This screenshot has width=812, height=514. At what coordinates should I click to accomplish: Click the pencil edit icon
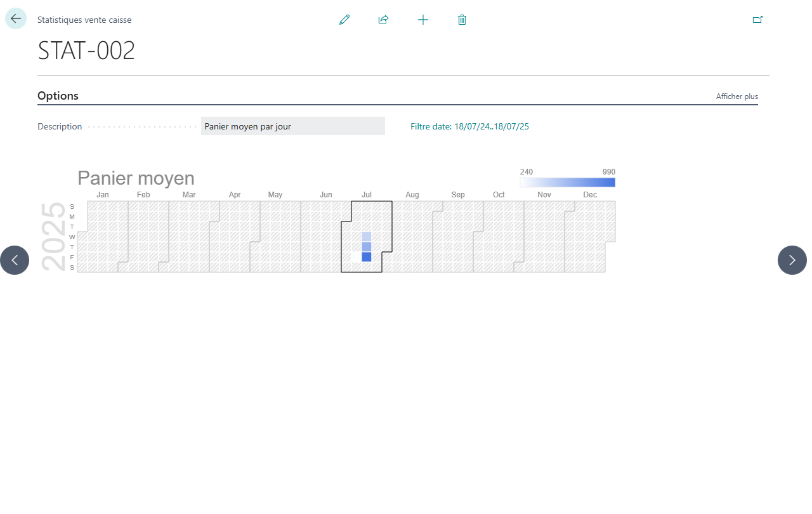pyautogui.click(x=344, y=20)
